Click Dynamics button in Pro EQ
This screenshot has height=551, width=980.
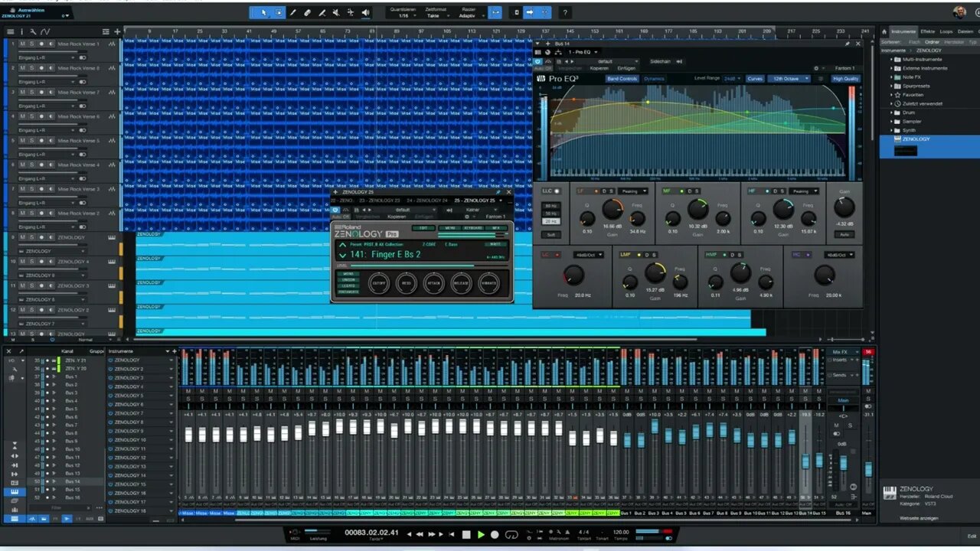[654, 79]
